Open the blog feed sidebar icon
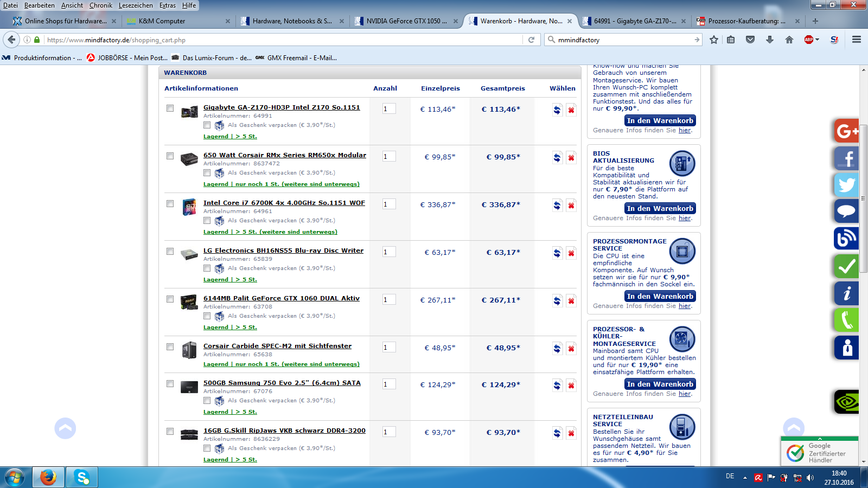868x488 pixels. point(846,238)
